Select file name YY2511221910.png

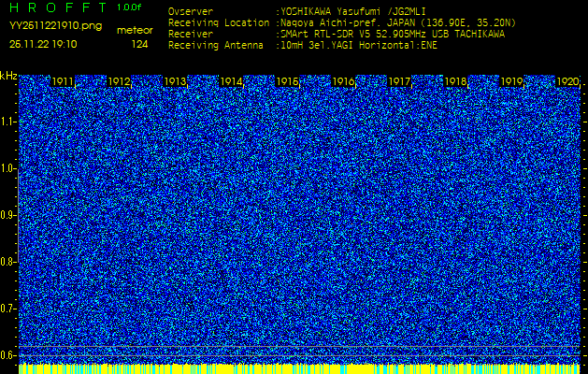(x=55, y=25)
